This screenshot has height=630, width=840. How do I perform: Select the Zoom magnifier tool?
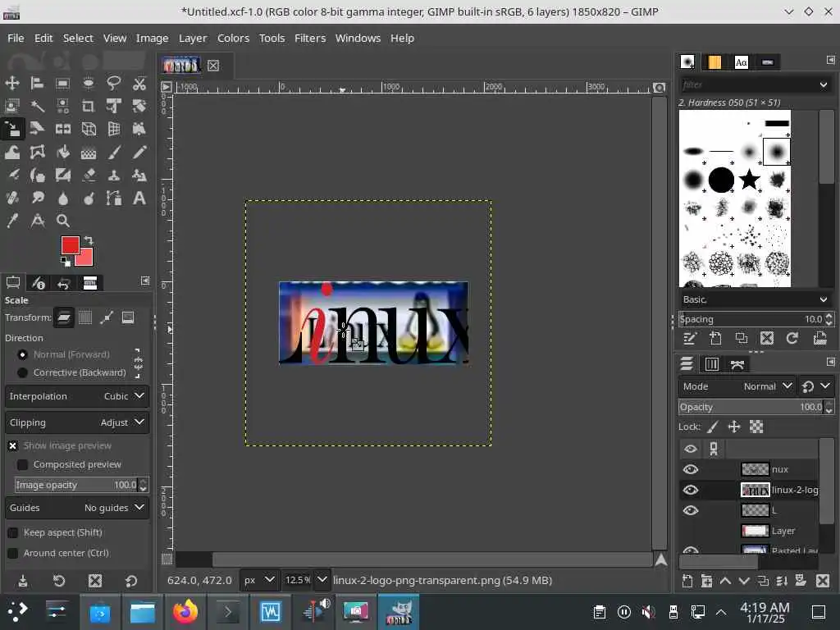pyautogui.click(x=62, y=221)
